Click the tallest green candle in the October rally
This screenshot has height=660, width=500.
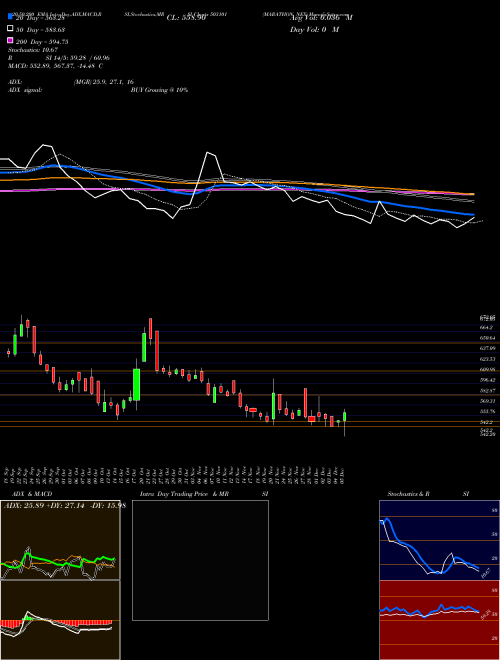(136, 384)
